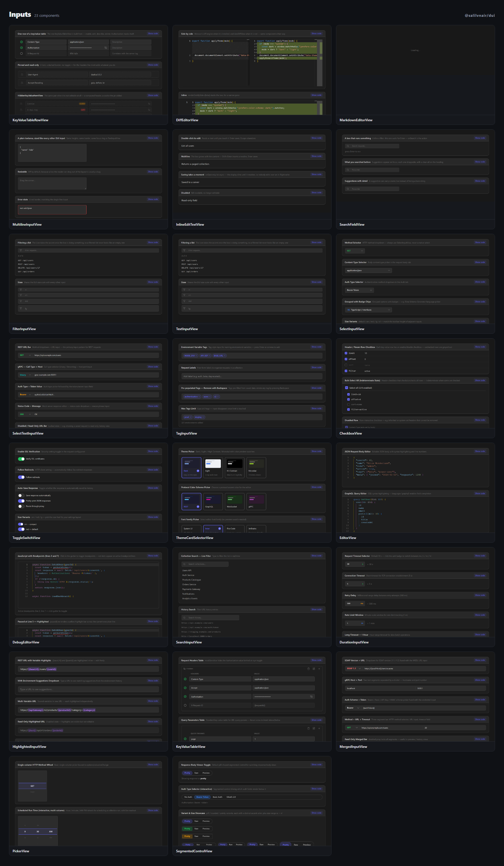Click the trash icon in Request Headers Table
504x866 pixels.
pos(308,669)
